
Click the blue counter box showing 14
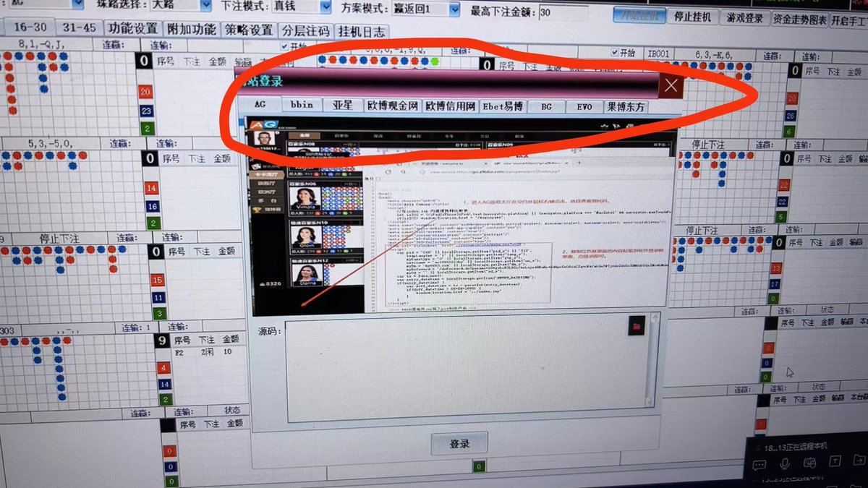click(x=165, y=385)
